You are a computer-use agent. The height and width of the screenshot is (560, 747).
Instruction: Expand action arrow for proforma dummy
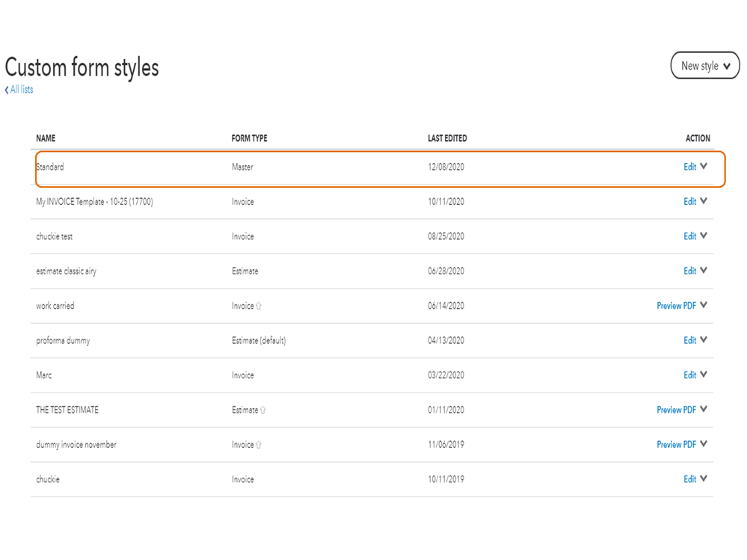coord(704,340)
